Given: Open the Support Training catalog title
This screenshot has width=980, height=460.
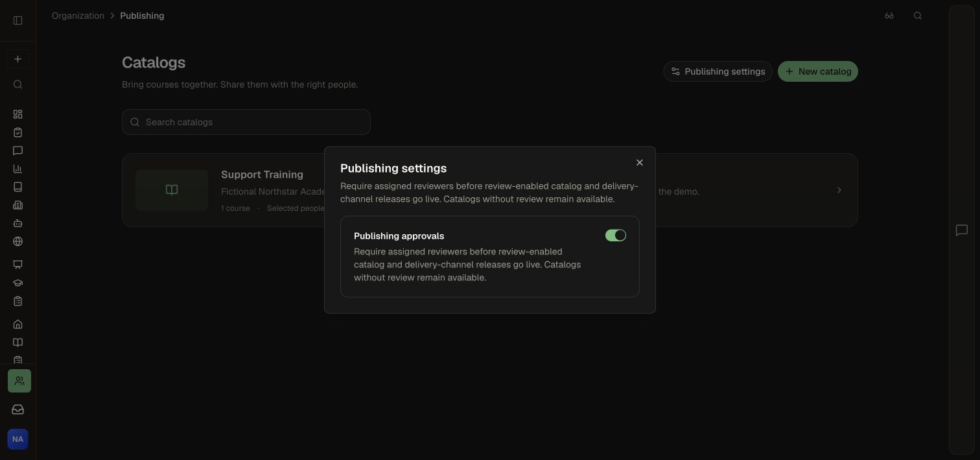Looking at the screenshot, I should [x=262, y=175].
